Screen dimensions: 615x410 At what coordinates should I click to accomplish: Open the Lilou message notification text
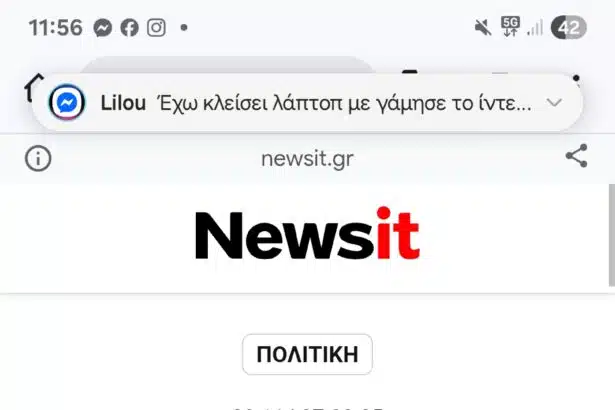[344, 103]
